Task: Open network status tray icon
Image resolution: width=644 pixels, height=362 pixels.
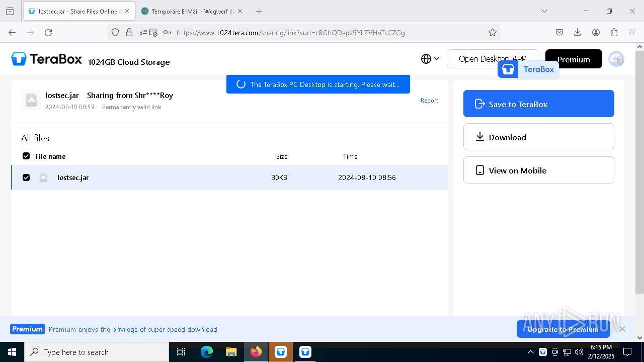Action: pos(567,352)
